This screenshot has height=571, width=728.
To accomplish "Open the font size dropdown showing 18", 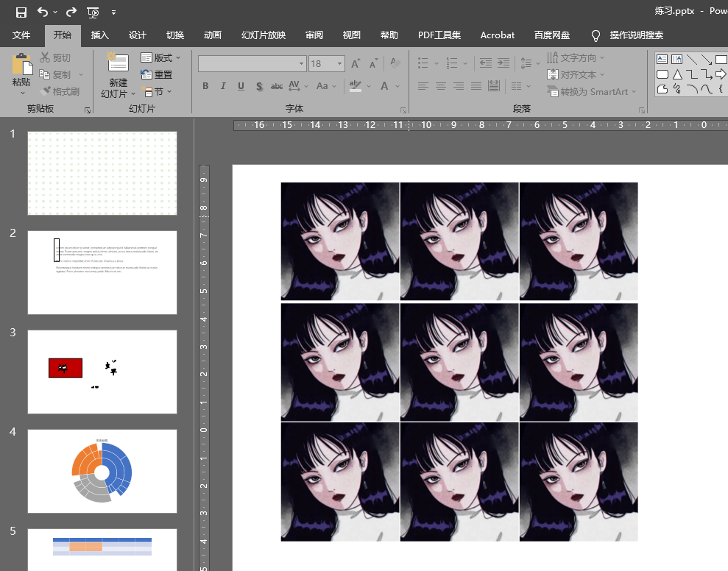I will coord(339,64).
